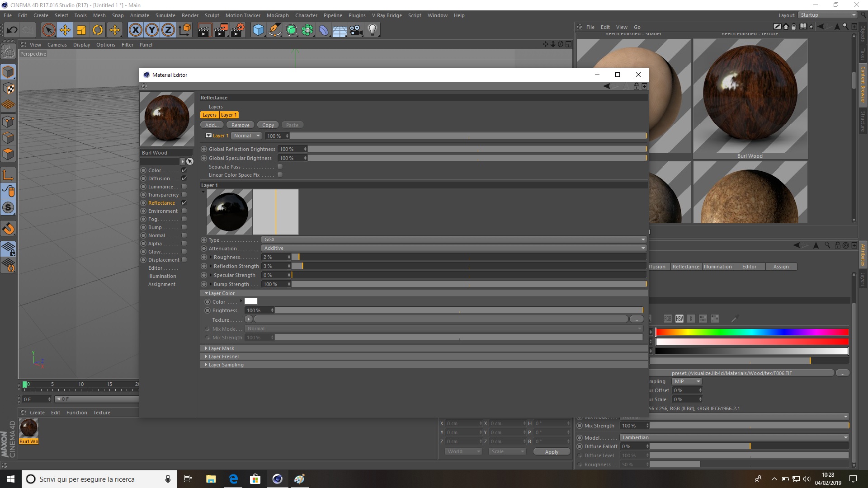Open the Windows Start menu
This screenshot has height=488, width=868.
click(x=11, y=479)
